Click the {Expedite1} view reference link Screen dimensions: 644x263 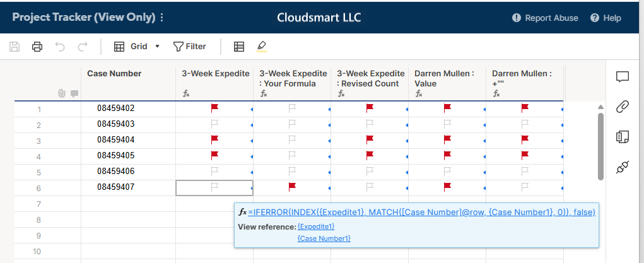pos(316,226)
